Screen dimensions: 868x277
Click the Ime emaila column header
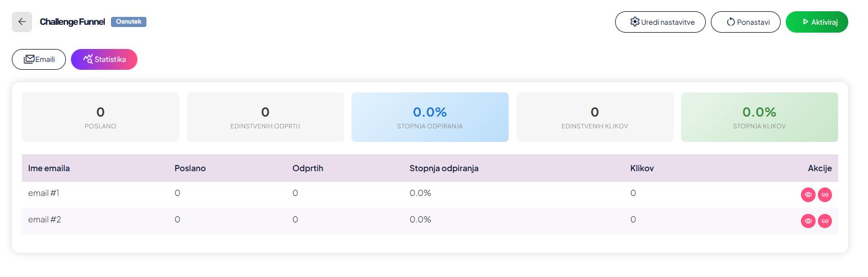[49, 168]
